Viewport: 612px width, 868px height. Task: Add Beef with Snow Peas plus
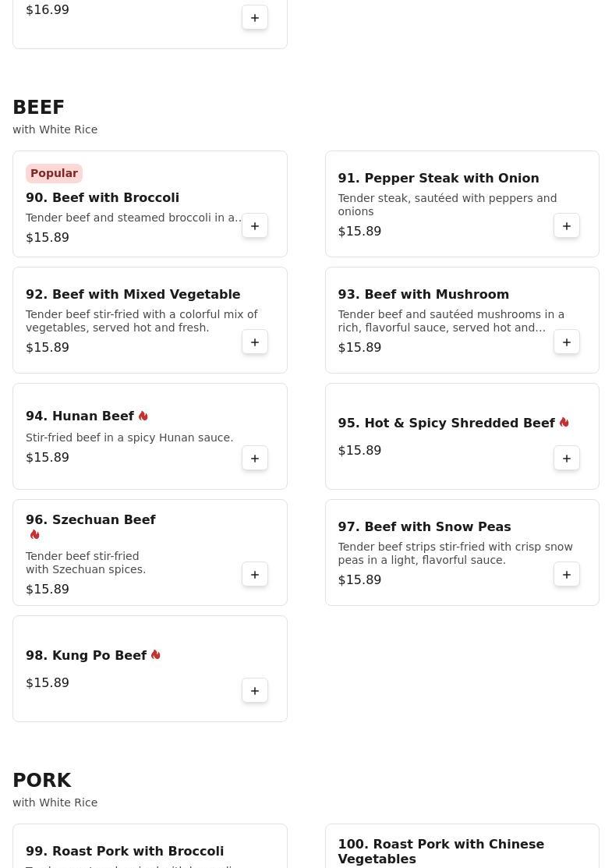point(567,575)
